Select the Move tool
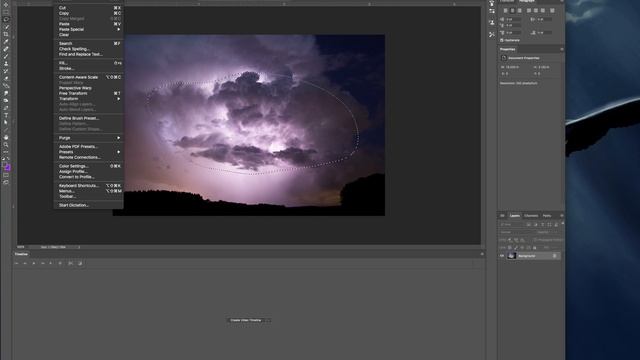Screen dimensions: 640x360 pyautogui.click(x=6, y=4)
